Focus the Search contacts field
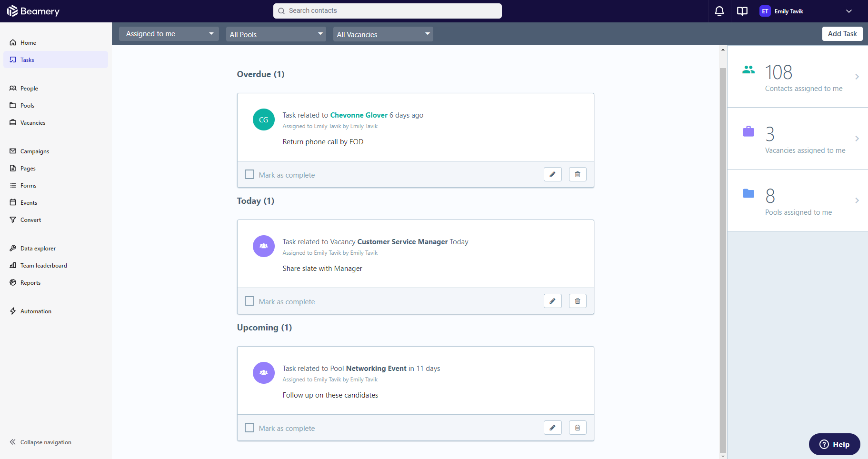Screen dimensions: 868x459 (388, 11)
